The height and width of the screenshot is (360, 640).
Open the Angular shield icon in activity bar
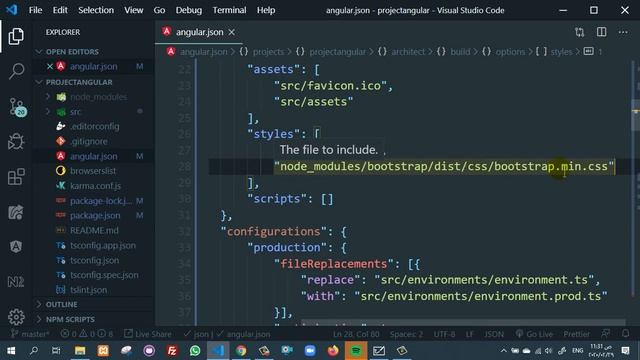(16, 247)
